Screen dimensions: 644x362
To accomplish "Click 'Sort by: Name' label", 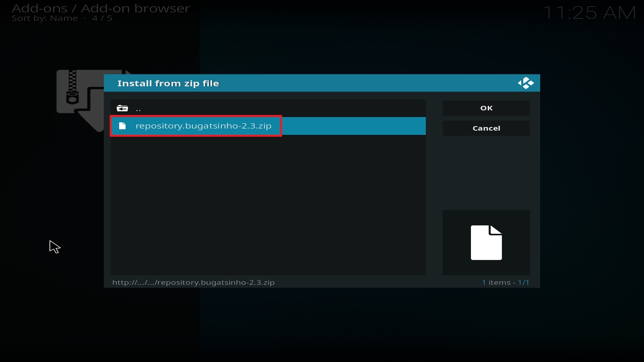I will [x=45, y=18].
